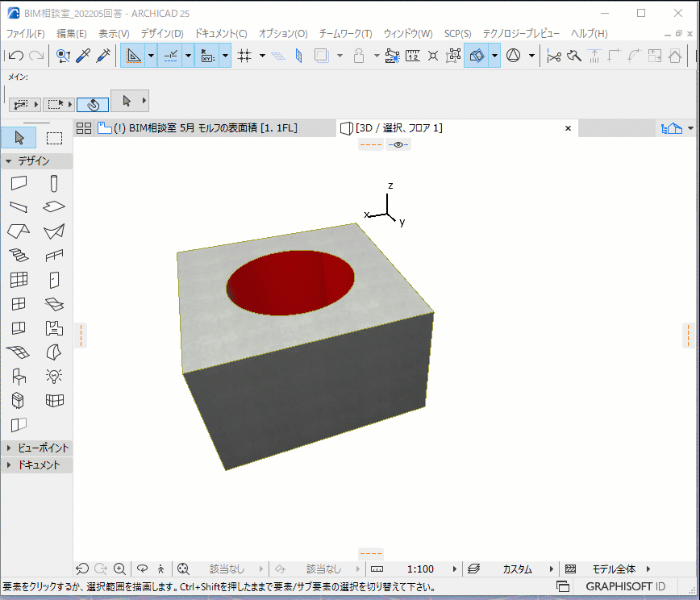700x600 pixels.
Task: Pick the Door tool
Action: click(x=54, y=280)
